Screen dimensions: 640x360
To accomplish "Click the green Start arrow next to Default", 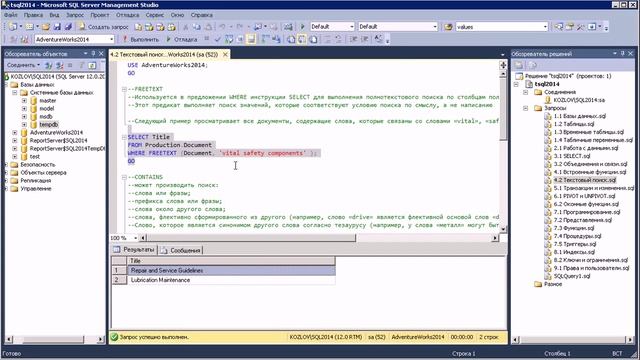I will (303, 27).
